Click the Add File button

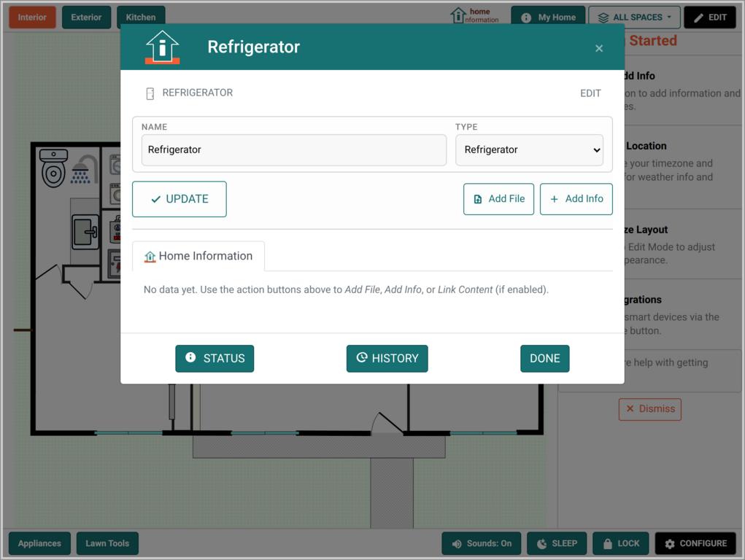(498, 199)
